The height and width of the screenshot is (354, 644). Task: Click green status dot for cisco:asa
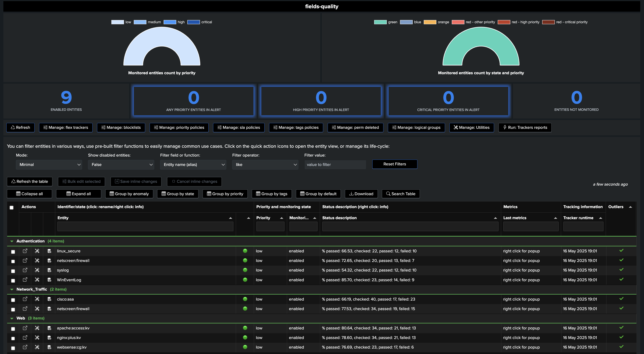click(245, 299)
